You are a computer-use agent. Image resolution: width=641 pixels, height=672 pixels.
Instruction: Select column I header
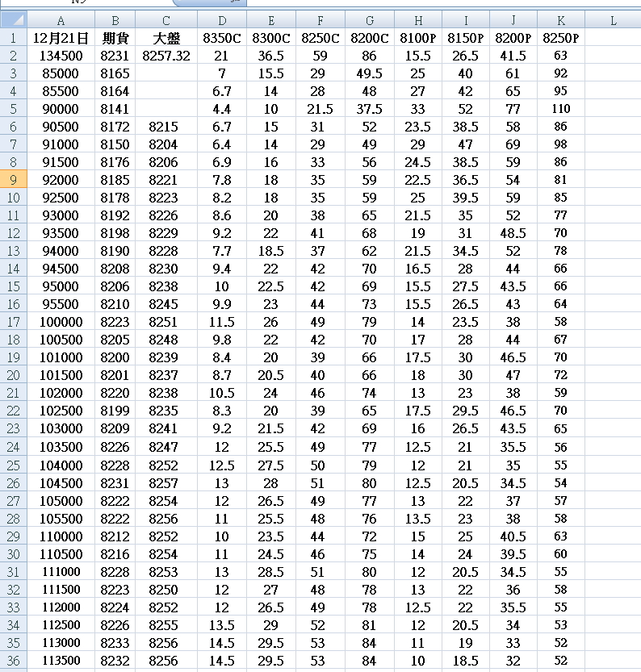click(466, 19)
